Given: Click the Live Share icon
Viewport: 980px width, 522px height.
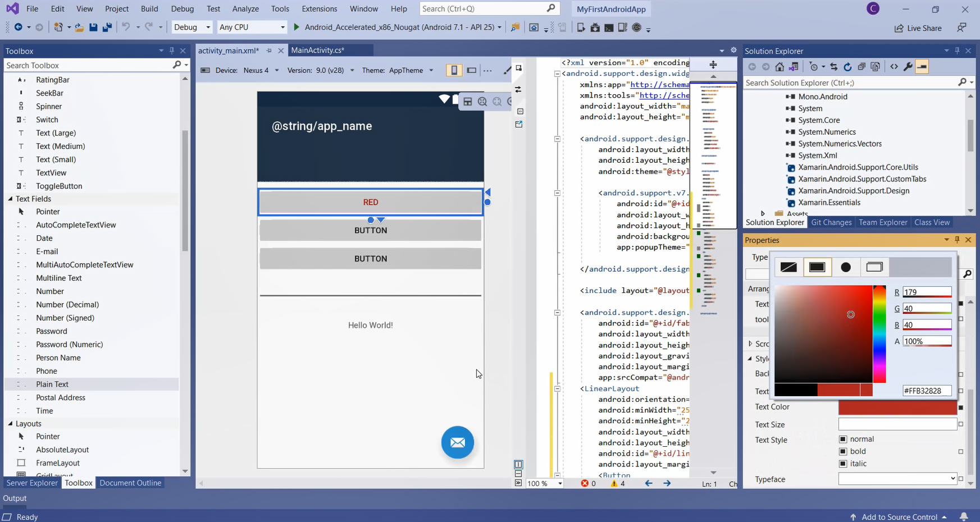Looking at the screenshot, I should coord(899,28).
